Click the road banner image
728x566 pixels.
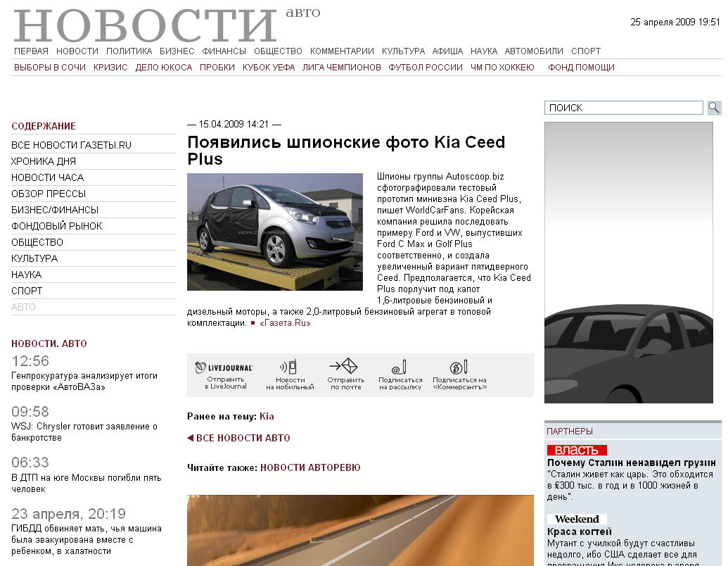point(360,530)
